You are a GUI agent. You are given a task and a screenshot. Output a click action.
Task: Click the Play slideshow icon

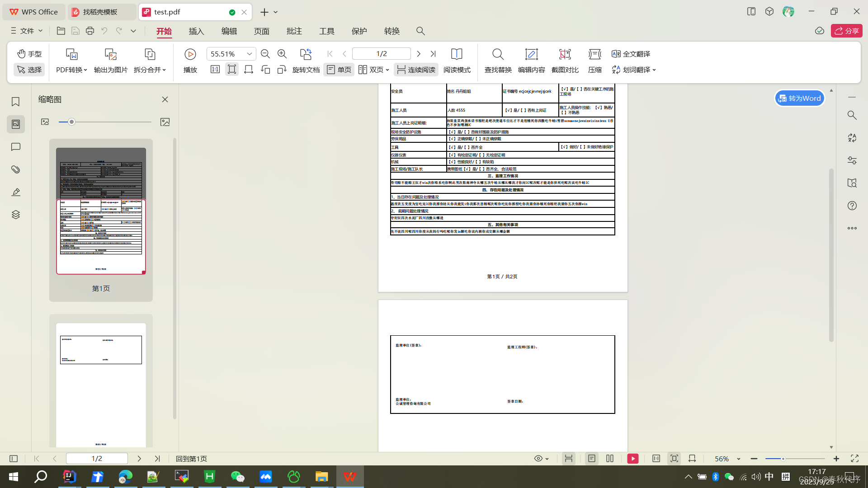pos(190,55)
